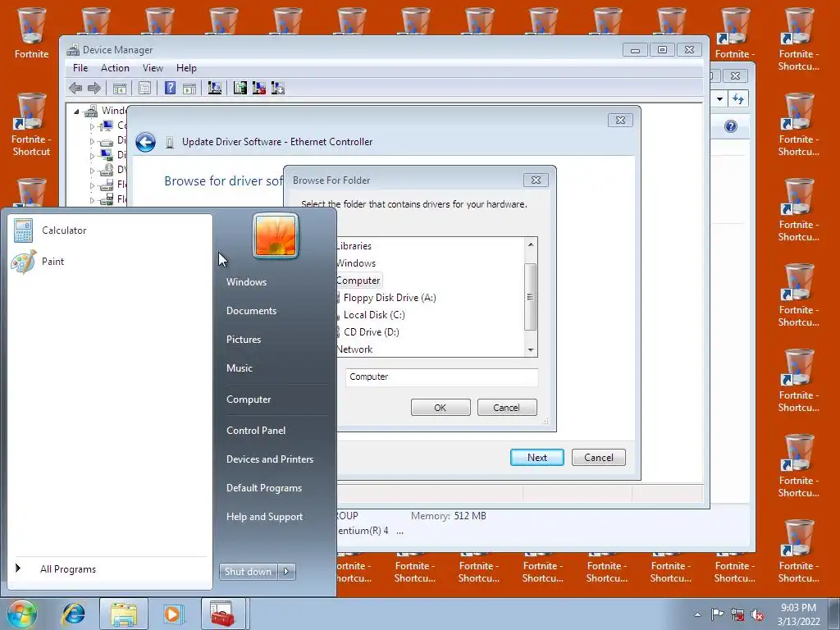This screenshot has height=630, width=840.
Task: Click help icon in the window behind Device Manager
Action: [731, 126]
